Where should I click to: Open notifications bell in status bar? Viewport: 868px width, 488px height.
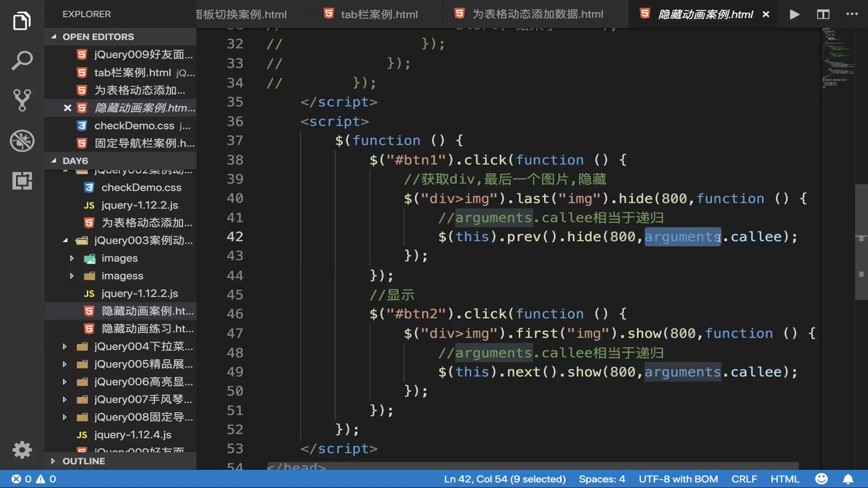click(848, 479)
